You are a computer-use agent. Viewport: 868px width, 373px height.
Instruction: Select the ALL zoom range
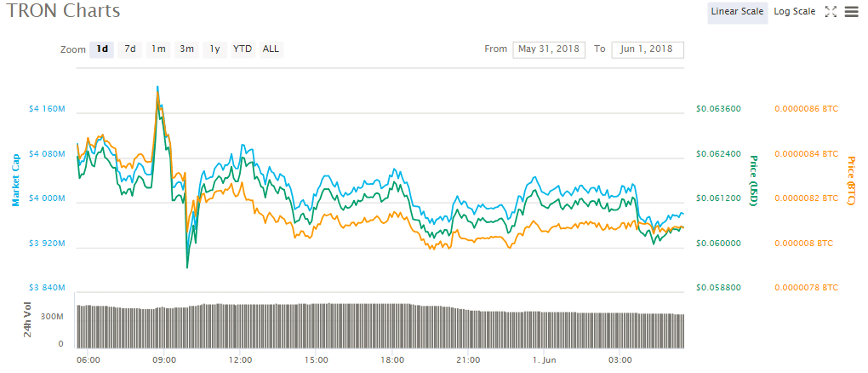(x=271, y=49)
